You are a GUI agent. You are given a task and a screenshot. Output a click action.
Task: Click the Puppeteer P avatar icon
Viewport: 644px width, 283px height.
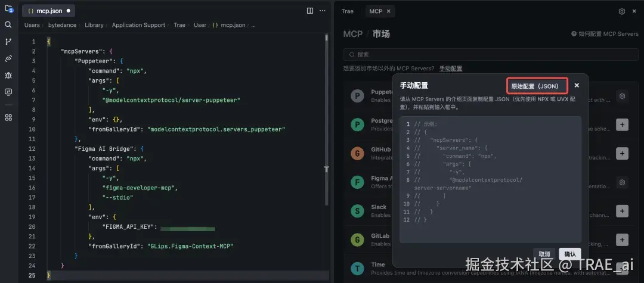(358, 96)
